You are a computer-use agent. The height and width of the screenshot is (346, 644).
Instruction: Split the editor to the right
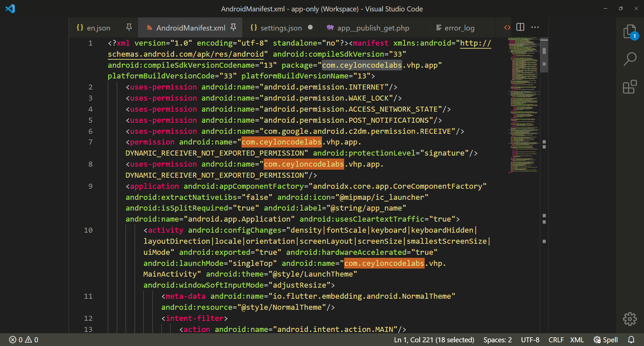tap(520, 27)
